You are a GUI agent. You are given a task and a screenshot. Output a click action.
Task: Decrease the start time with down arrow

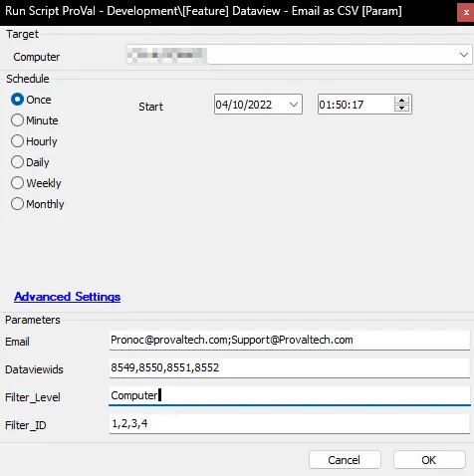[402, 109]
